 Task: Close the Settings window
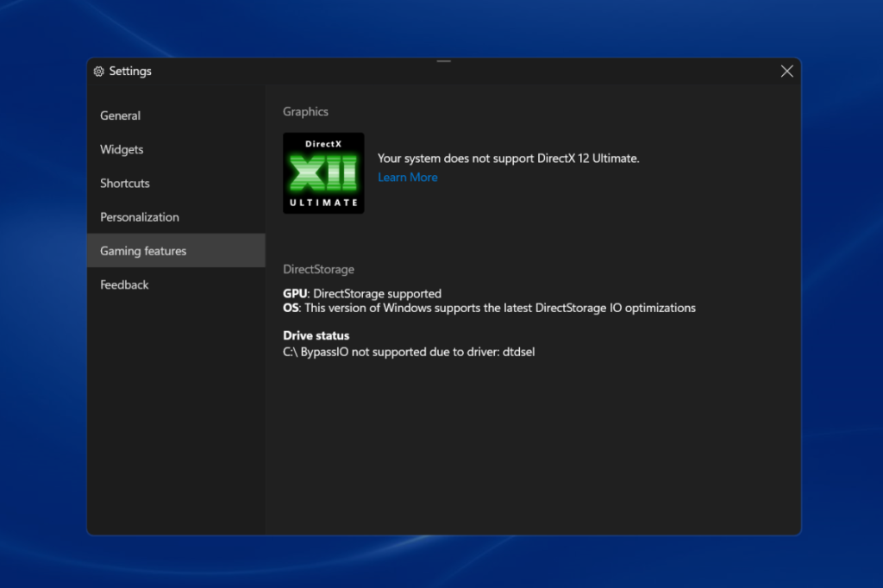786,71
